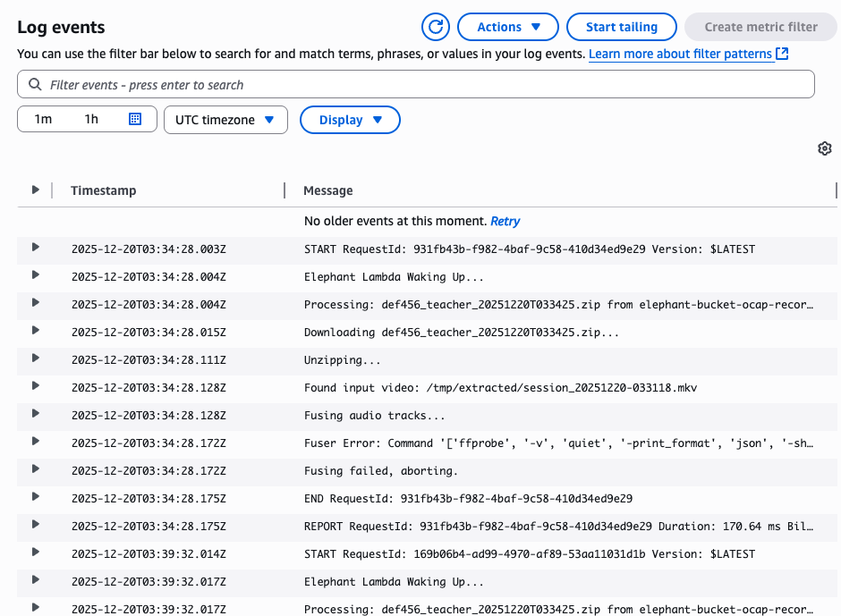Refresh the log events list
This screenshot has width=841, height=616.
436,27
